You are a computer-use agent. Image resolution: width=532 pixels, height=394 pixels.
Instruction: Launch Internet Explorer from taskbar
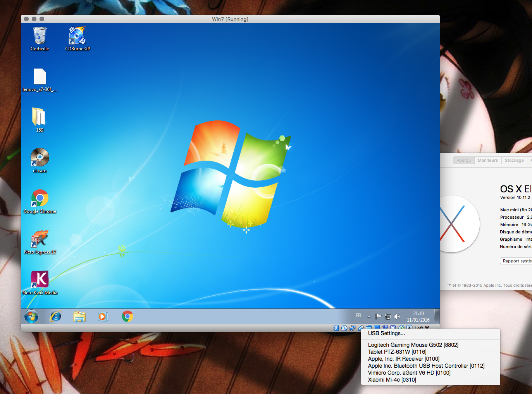click(56, 317)
